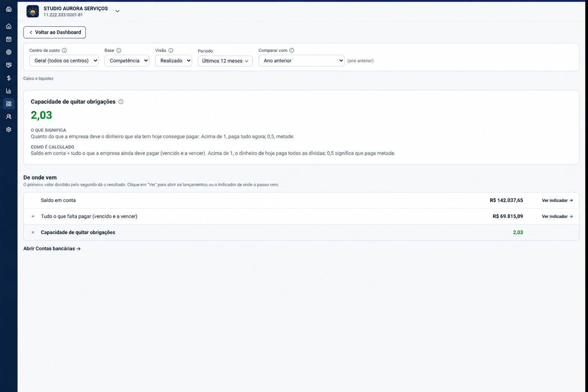The height and width of the screenshot is (392, 588).
Task: Click the (ano anterior) hint text
Action: tap(361, 61)
